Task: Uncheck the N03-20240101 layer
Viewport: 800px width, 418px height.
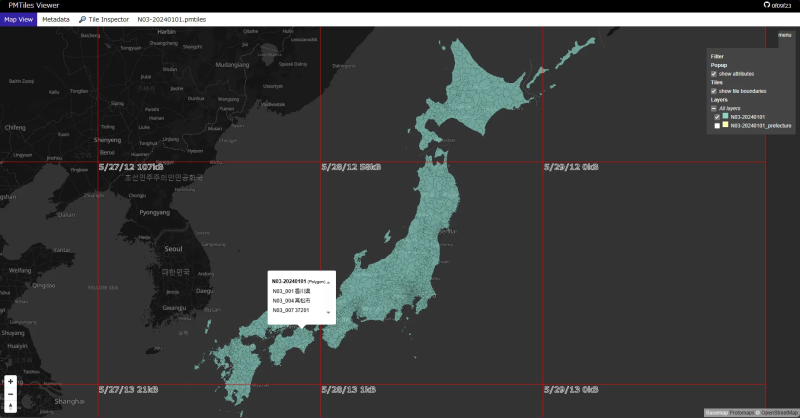Action: click(x=716, y=116)
